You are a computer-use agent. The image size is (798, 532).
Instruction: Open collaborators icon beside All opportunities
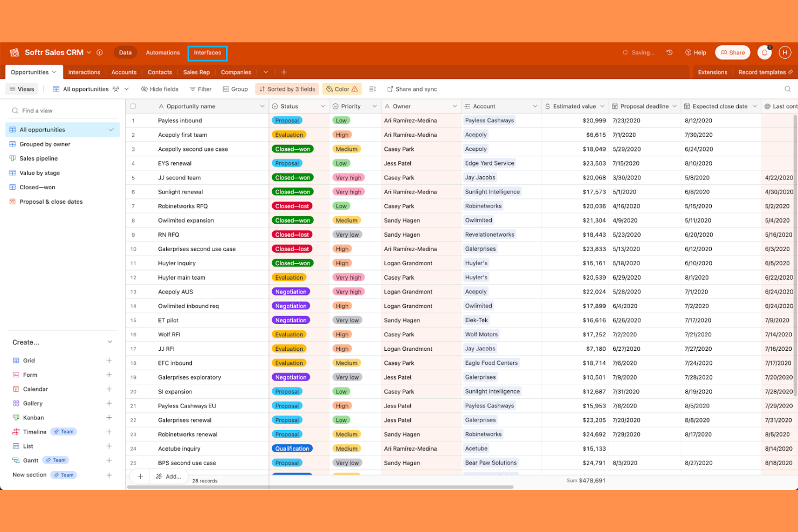point(116,89)
